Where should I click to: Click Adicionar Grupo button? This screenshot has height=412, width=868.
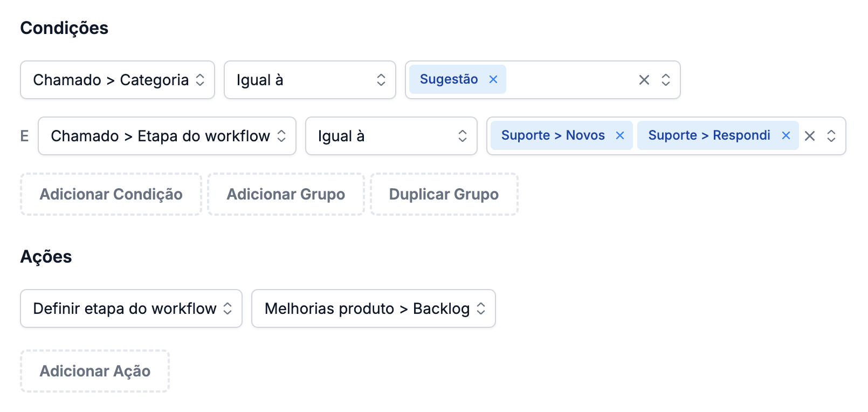coord(286,194)
